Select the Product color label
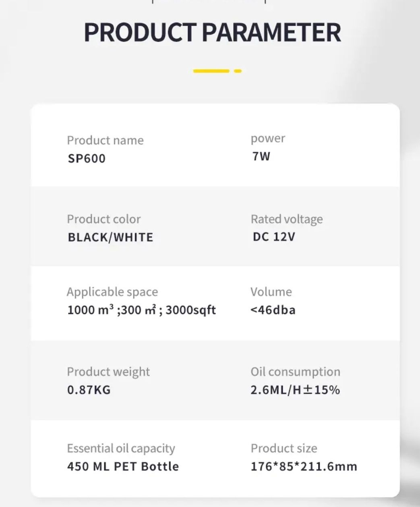The height and width of the screenshot is (507, 420). (x=104, y=219)
